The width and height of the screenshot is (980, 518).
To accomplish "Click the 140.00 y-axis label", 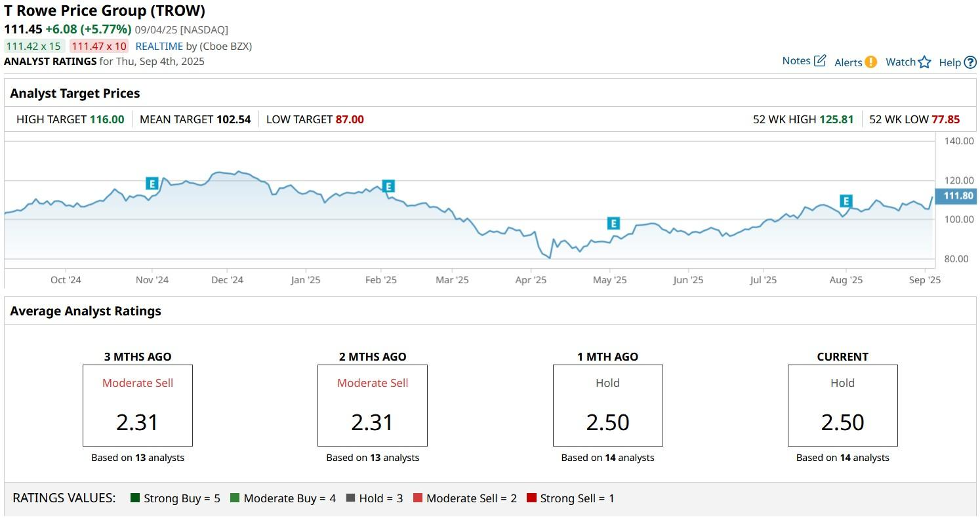I will [960, 141].
